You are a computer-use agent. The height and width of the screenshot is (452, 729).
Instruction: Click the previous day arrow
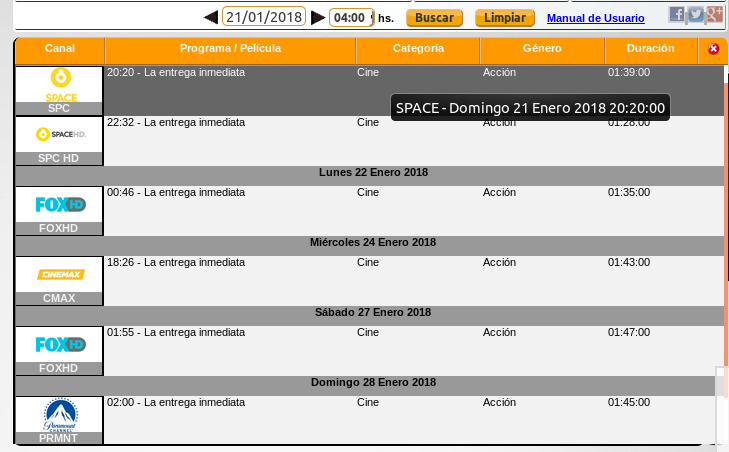(x=210, y=17)
